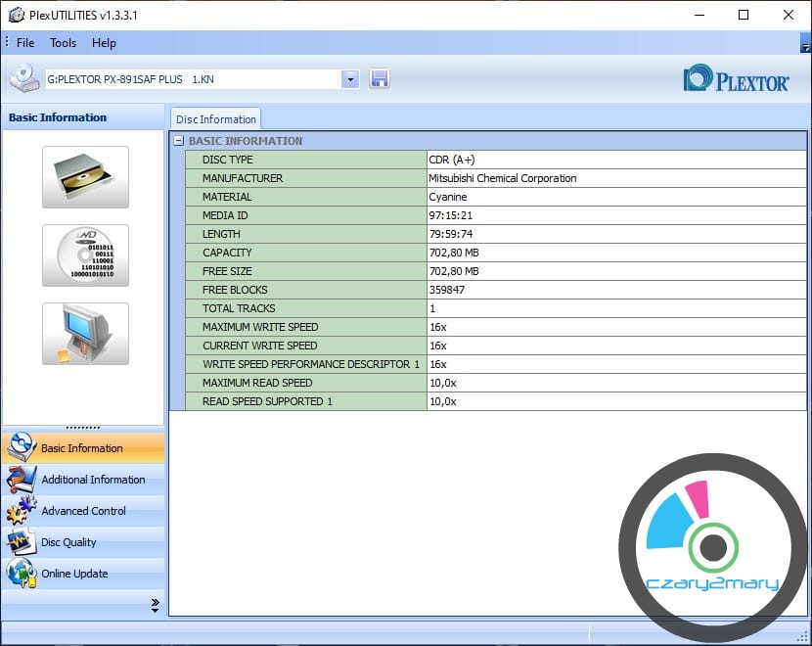Collapse the BASIC INFORMATION group

coord(178,141)
